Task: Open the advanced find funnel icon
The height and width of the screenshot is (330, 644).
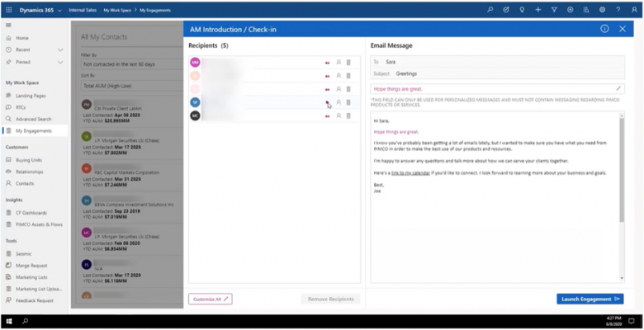Action: pos(554,10)
